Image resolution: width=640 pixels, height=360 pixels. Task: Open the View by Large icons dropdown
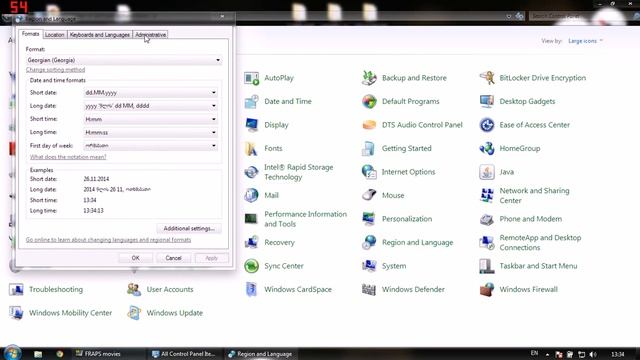click(585, 41)
